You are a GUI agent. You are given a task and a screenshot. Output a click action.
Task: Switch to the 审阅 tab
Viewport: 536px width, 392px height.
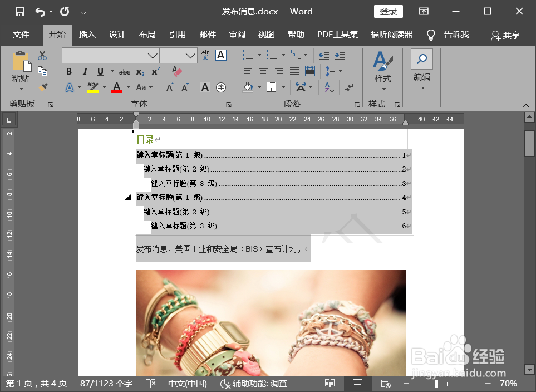coord(237,35)
